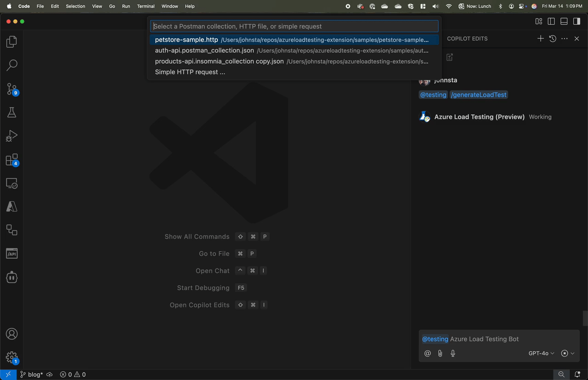Open the Run and Debug view

coord(11,136)
